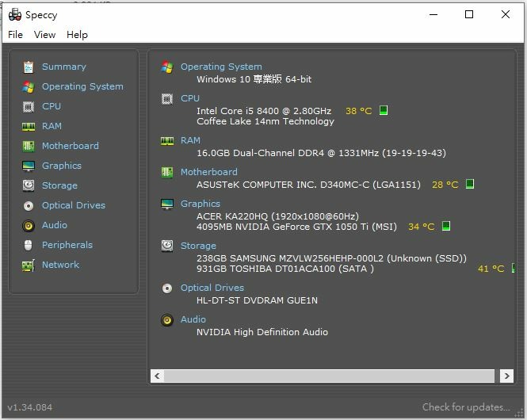Open the Motherboard section from sidebar
527x420 pixels.
pyautogui.click(x=71, y=146)
